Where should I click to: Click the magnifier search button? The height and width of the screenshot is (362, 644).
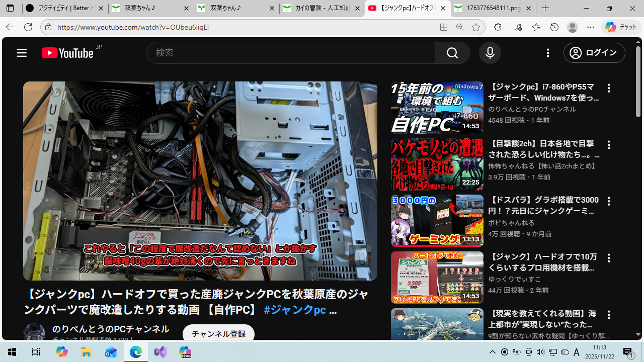pos(452,53)
